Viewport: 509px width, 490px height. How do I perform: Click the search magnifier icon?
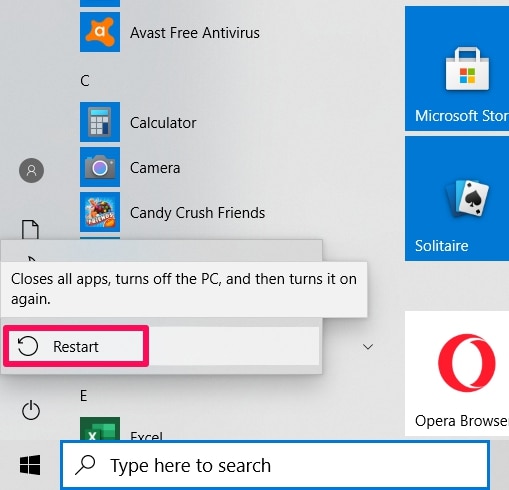[x=85, y=465]
